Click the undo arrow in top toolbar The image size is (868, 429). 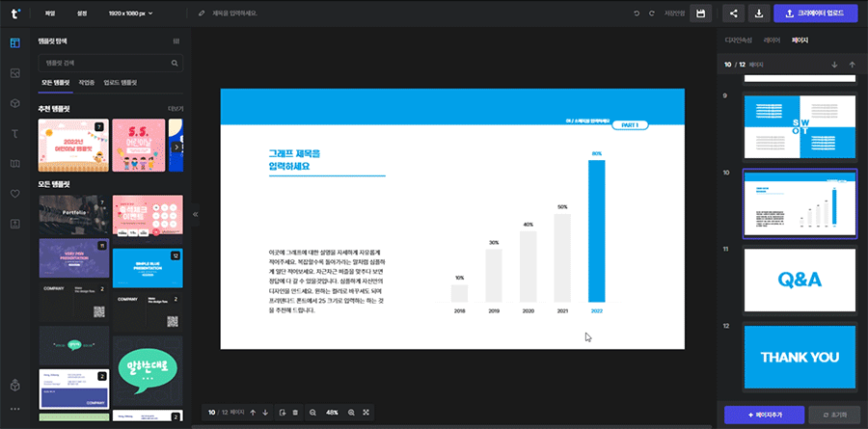click(637, 13)
